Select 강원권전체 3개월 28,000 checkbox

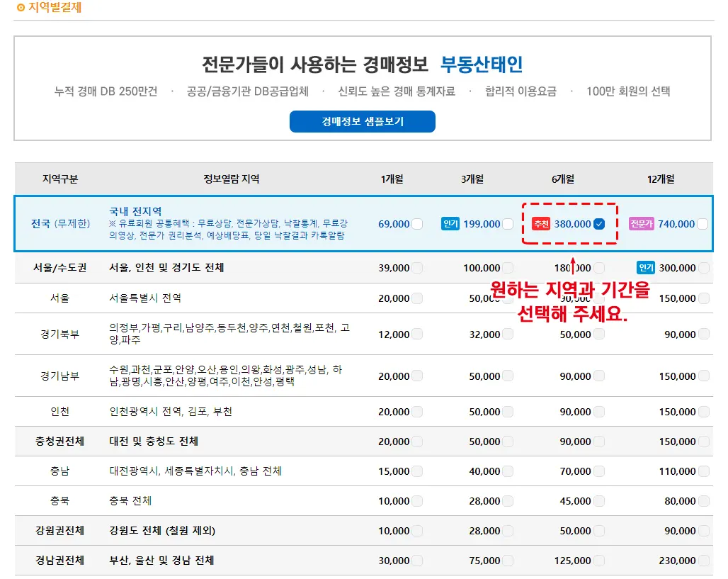[x=508, y=531]
